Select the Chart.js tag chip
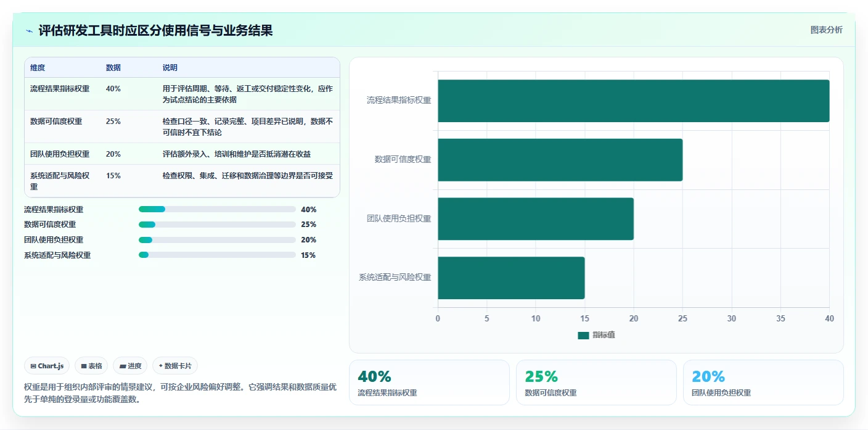Screen dimensions: 868x430 pyautogui.click(x=47, y=366)
